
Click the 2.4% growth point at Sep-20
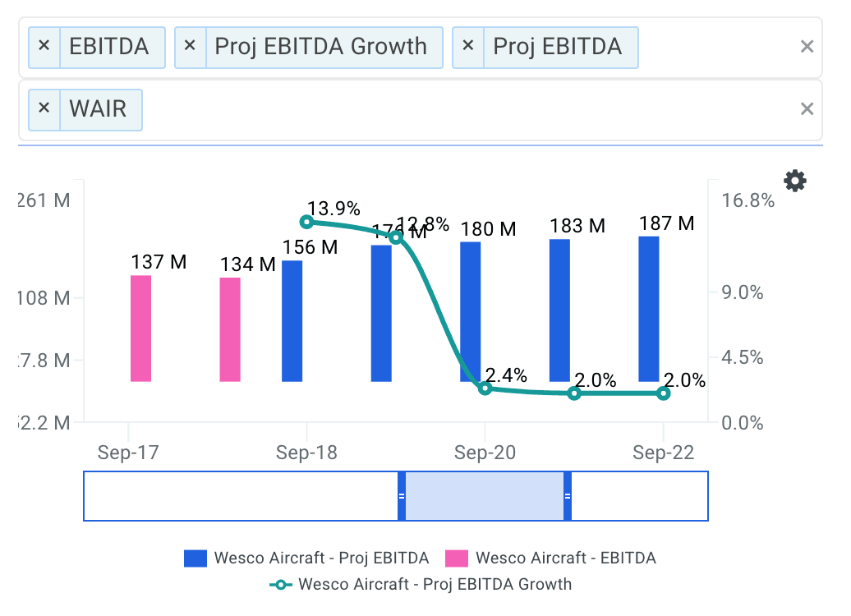(485, 388)
